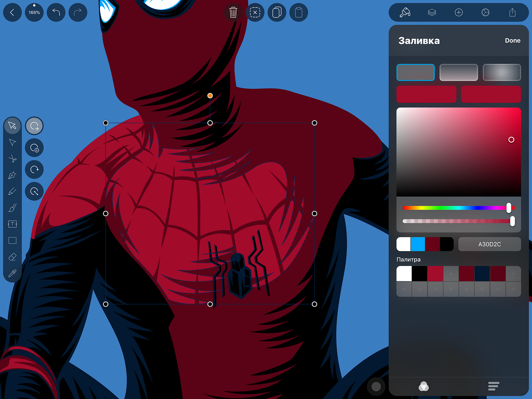Tap the round floating button on the canvas bottom
Image resolution: width=532 pixels, height=399 pixels.
(376, 386)
